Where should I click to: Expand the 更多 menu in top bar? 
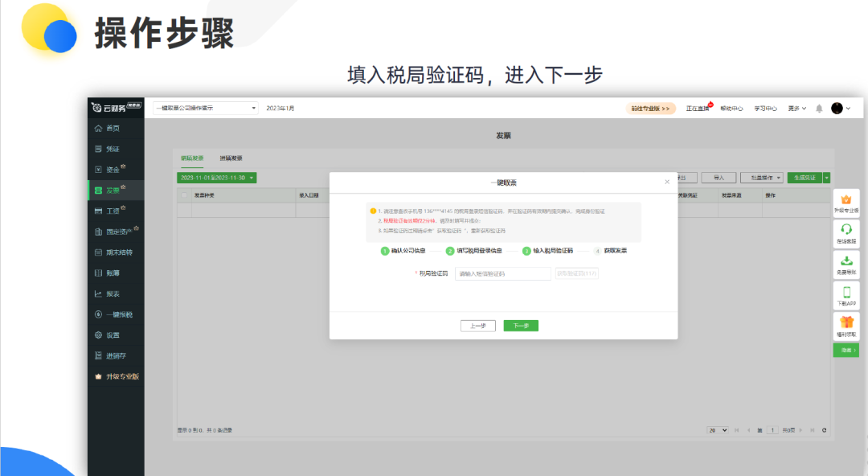[797, 109]
